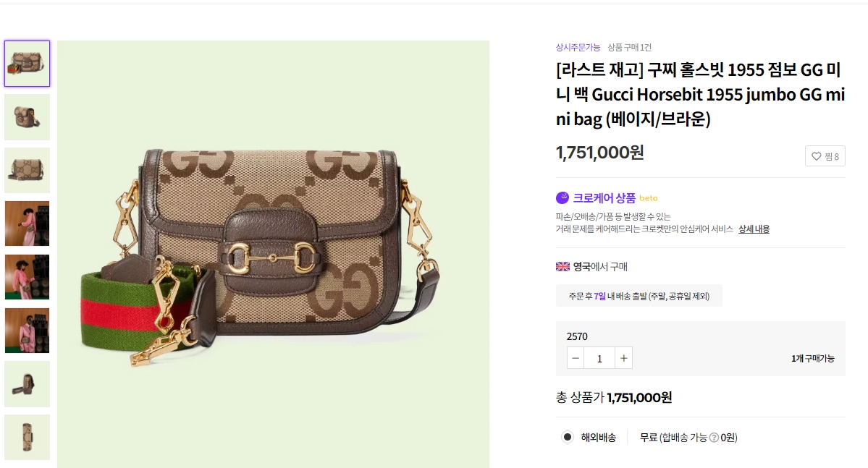The width and height of the screenshot is (868, 468).
Task: Open the 상세 내용 link
Action: (754, 229)
